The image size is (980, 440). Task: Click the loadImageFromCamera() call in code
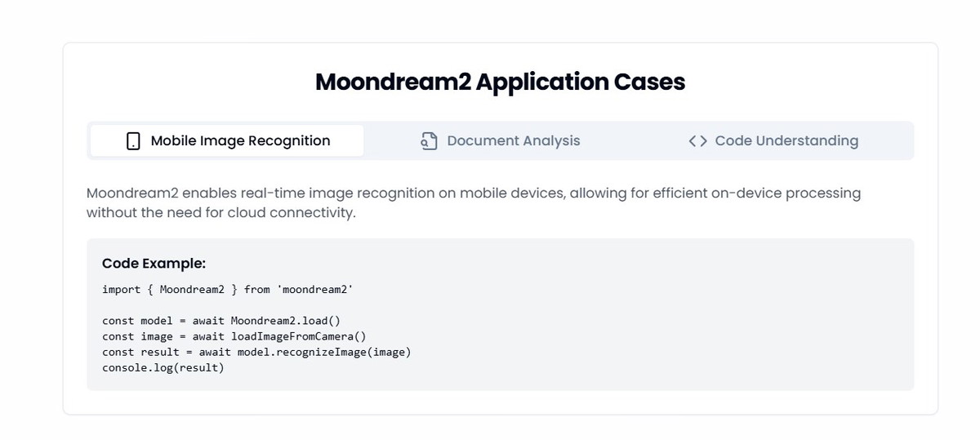pos(298,336)
